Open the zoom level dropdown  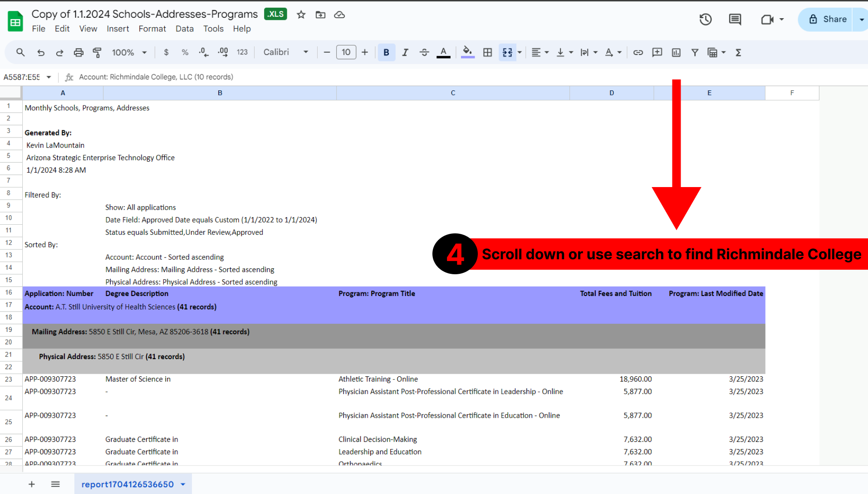130,52
